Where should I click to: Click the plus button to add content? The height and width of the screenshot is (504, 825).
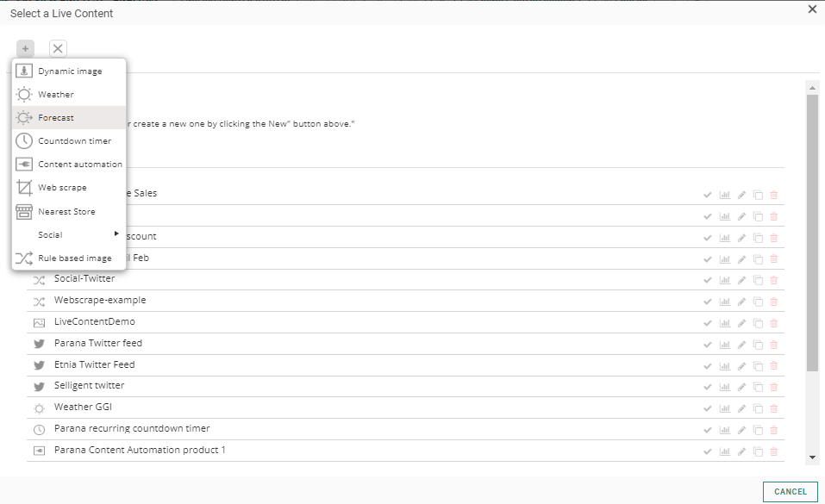pyautogui.click(x=25, y=49)
